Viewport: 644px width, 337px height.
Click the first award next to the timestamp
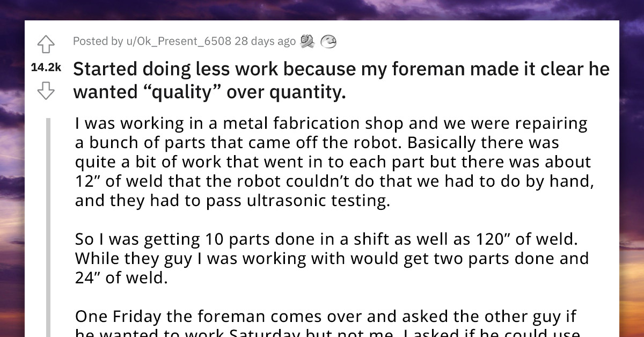click(x=306, y=41)
